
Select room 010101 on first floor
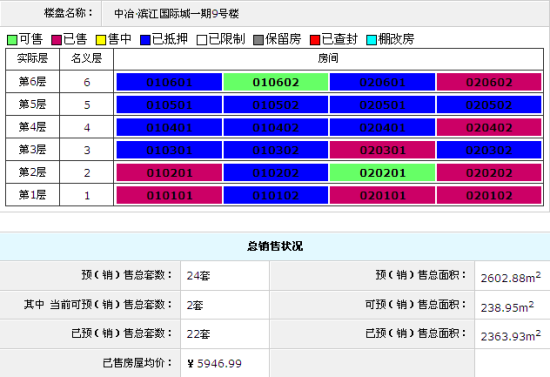pos(169,195)
